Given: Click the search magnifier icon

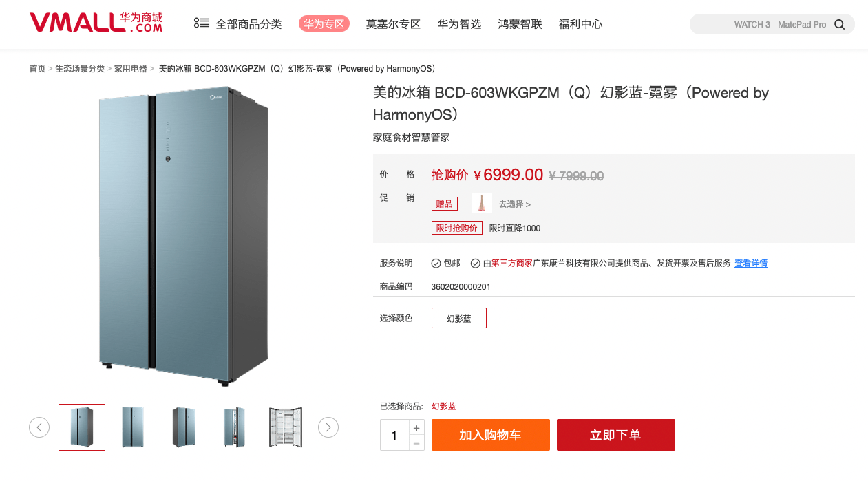Looking at the screenshot, I should coord(839,25).
